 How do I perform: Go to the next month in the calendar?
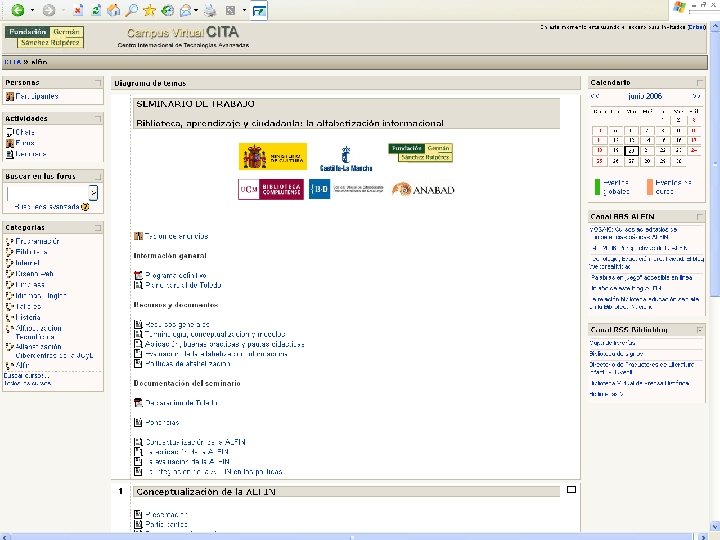696,96
